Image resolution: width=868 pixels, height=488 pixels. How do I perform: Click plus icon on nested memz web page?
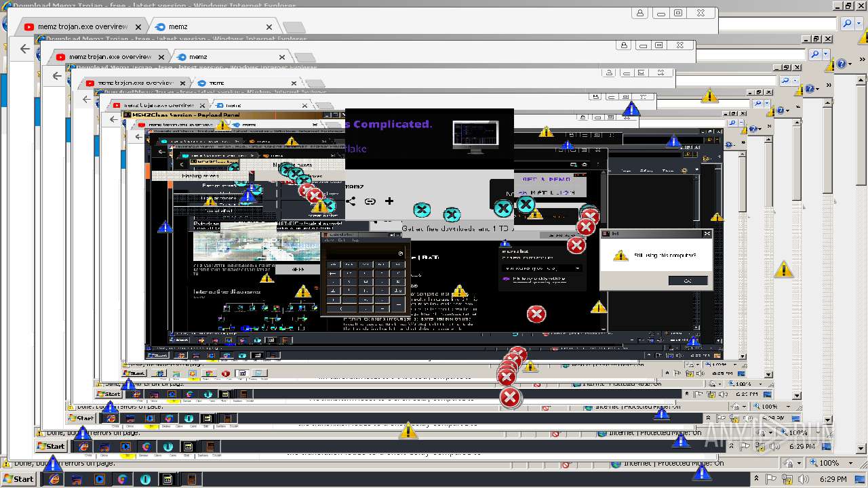pyautogui.click(x=389, y=201)
